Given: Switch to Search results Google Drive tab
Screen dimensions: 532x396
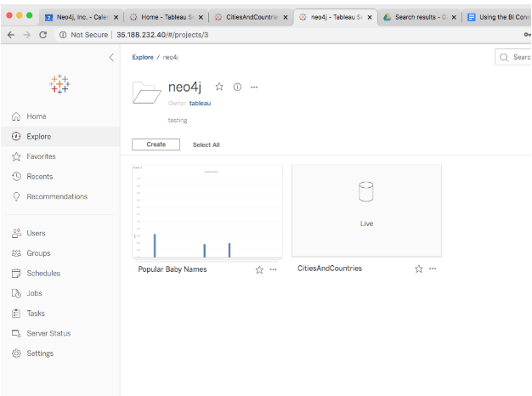Looking at the screenshot, I should (419, 17).
